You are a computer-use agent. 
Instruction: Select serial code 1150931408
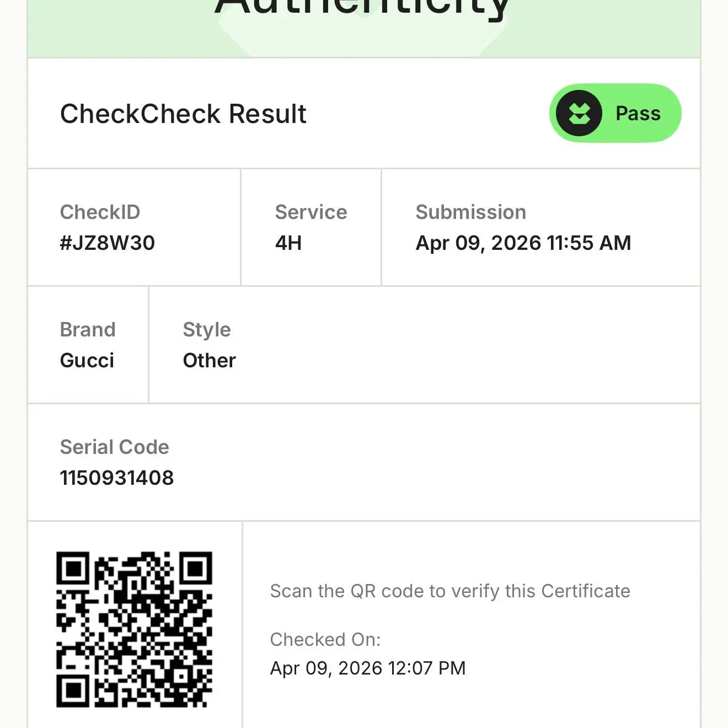click(116, 478)
